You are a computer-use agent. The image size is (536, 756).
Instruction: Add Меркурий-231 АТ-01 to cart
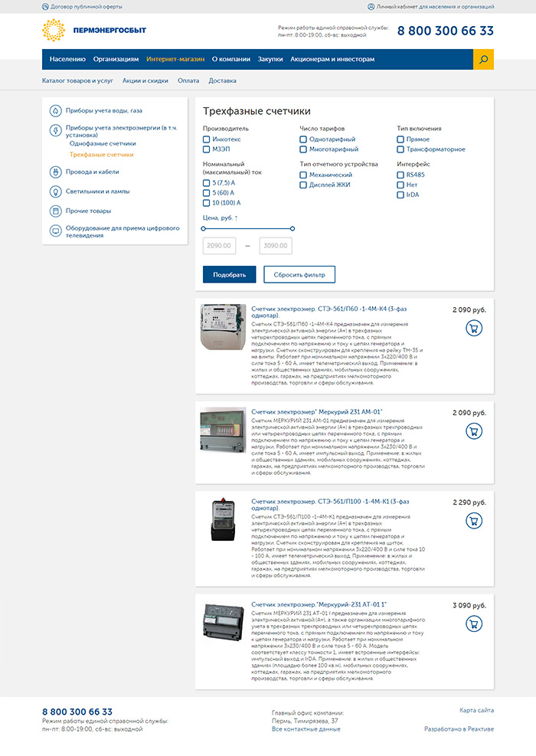pos(474,623)
